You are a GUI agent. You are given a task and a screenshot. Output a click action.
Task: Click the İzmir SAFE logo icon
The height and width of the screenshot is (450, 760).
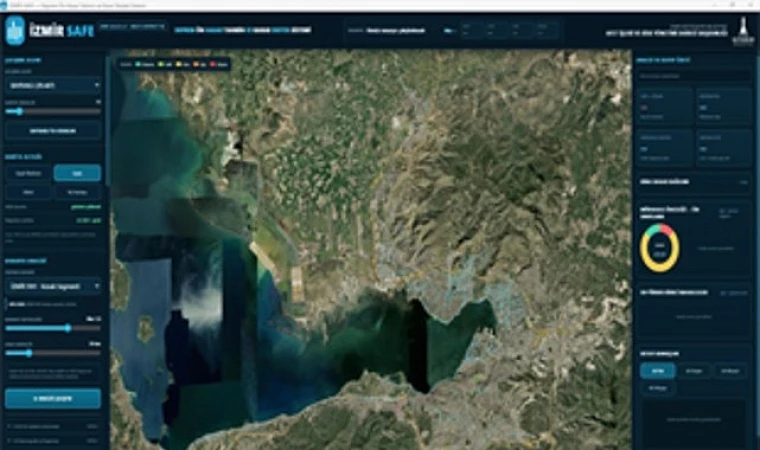(x=15, y=30)
